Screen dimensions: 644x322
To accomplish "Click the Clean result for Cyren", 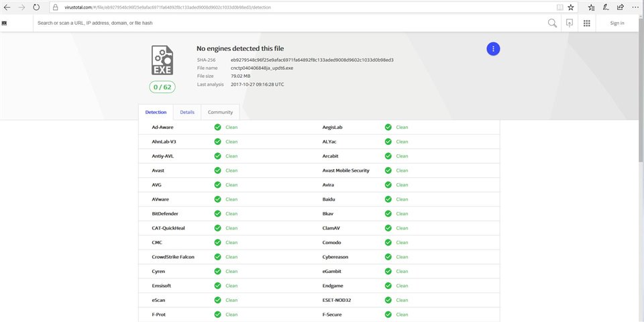I will pyautogui.click(x=231, y=272).
